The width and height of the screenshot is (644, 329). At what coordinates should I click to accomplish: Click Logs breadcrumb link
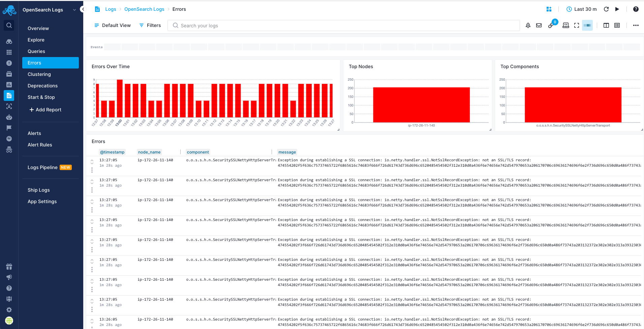click(x=111, y=9)
